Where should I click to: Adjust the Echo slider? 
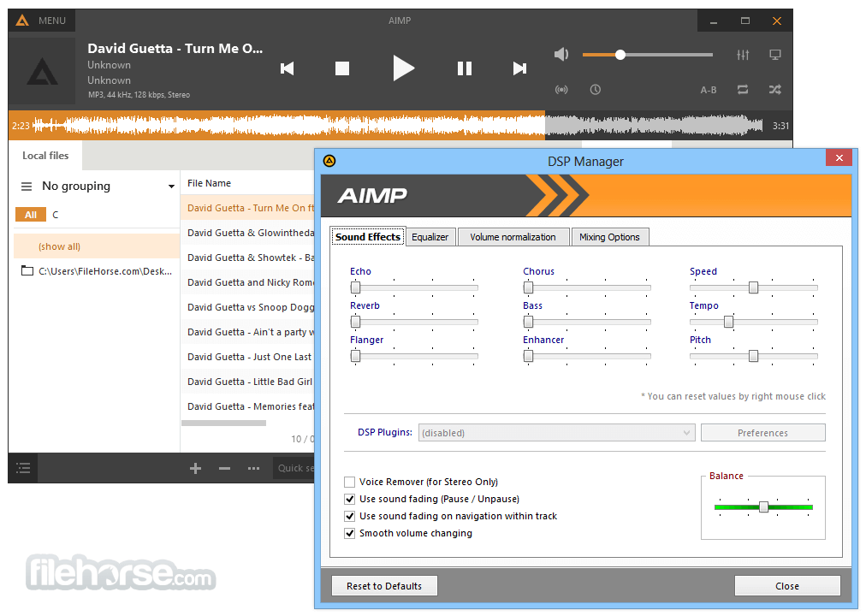(x=414, y=287)
